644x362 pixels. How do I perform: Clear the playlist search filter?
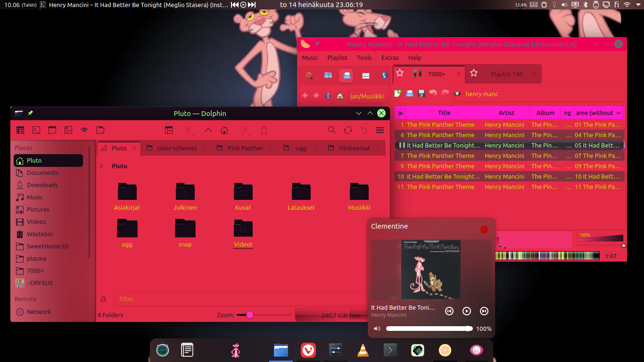457,94
